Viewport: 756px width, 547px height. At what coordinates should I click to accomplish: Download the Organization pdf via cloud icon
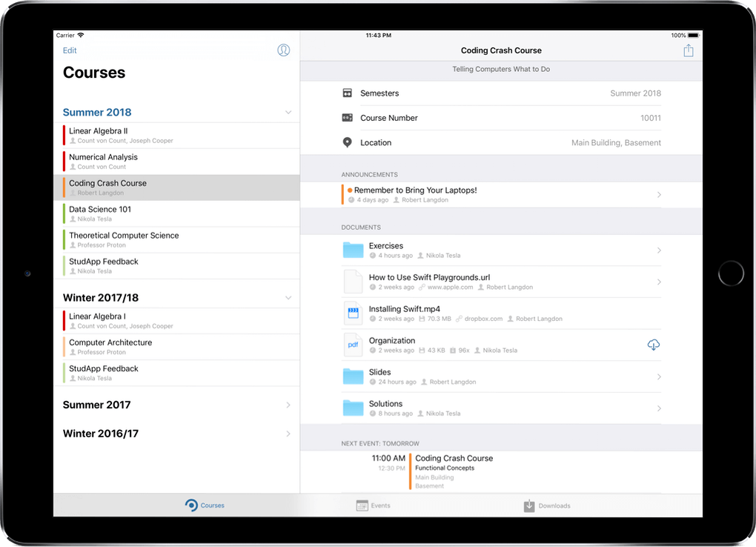click(653, 345)
